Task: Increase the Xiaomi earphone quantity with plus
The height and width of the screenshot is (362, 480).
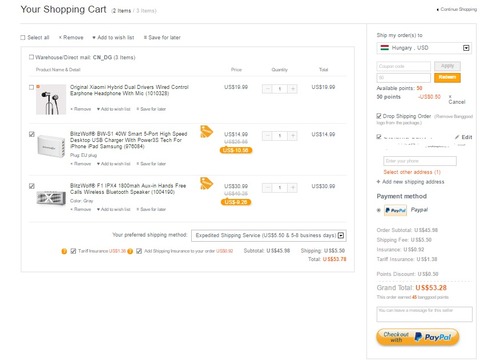Action: coord(293,89)
